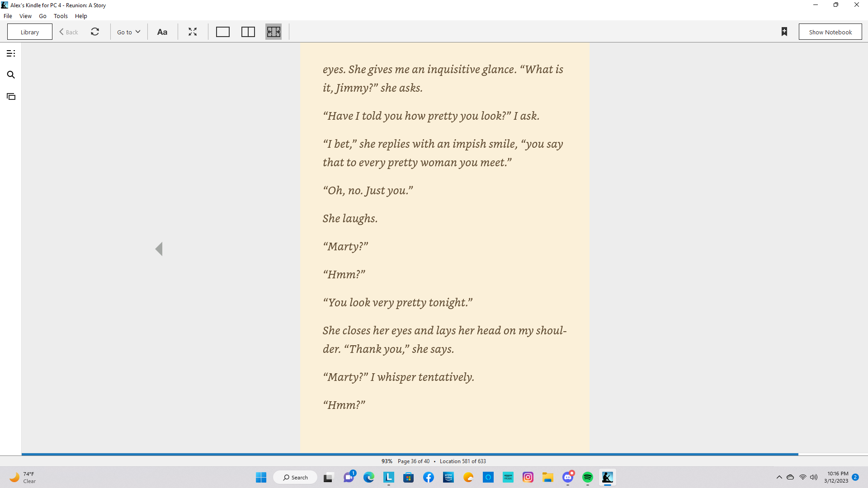Click the sync refresh icon

click(x=95, y=32)
